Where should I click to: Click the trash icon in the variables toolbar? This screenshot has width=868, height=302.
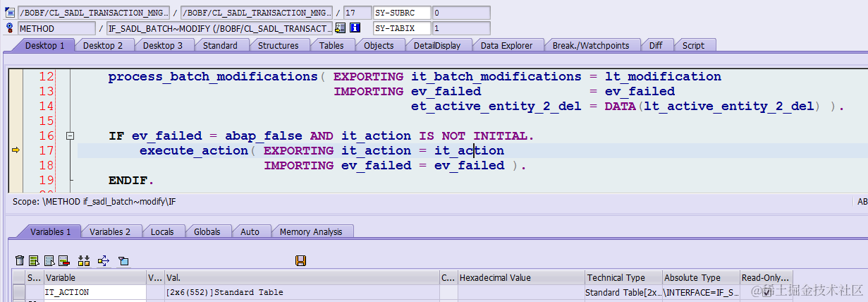pos(20,261)
